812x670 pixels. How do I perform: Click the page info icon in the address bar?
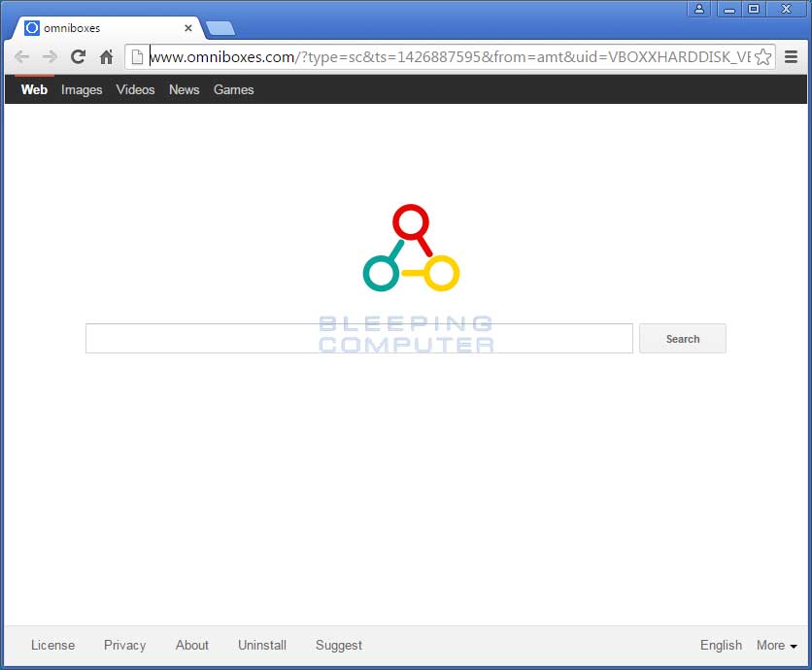click(137, 57)
